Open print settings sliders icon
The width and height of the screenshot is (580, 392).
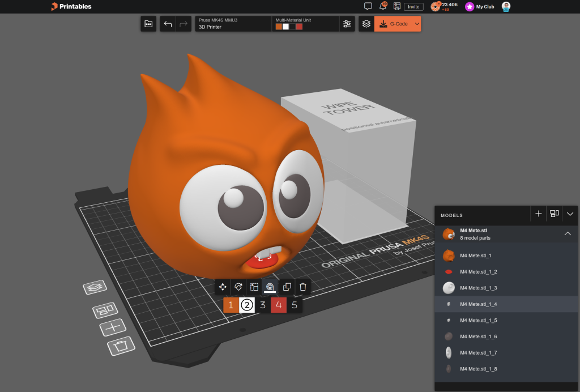(x=347, y=24)
